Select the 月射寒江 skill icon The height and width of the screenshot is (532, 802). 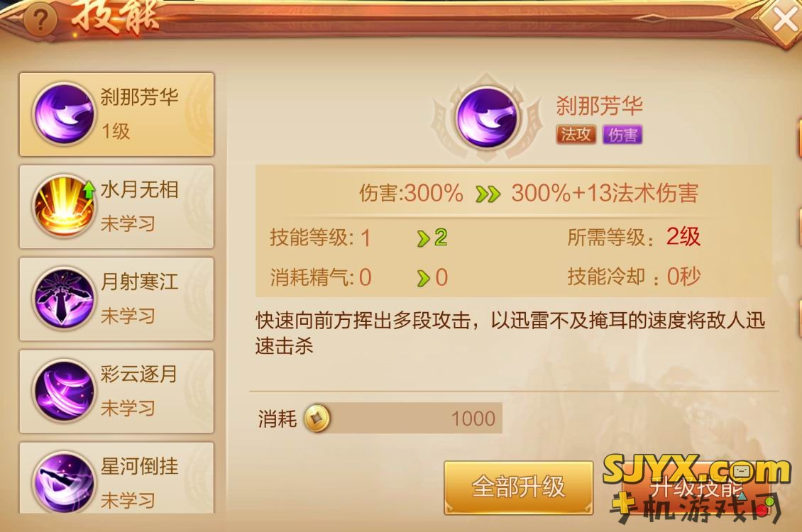pos(63,299)
